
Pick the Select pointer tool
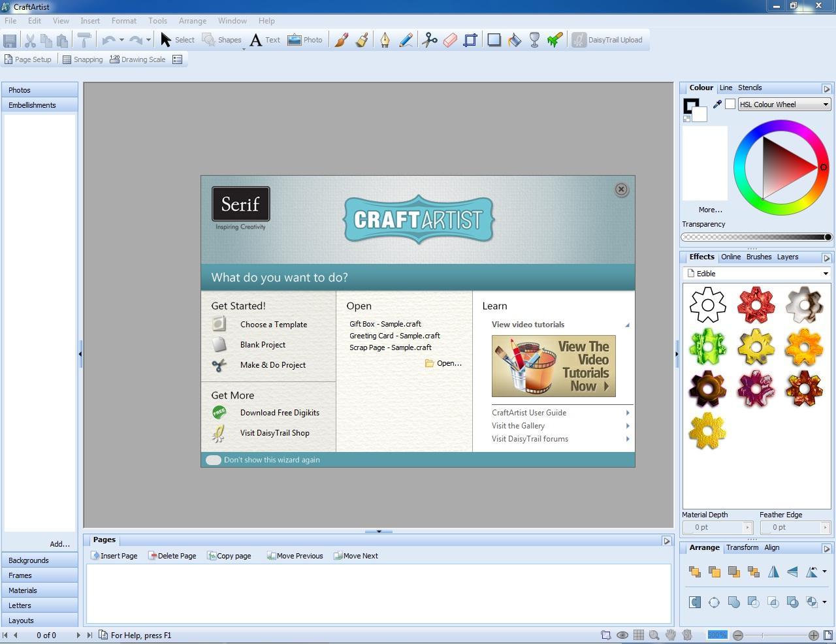(178, 40)
